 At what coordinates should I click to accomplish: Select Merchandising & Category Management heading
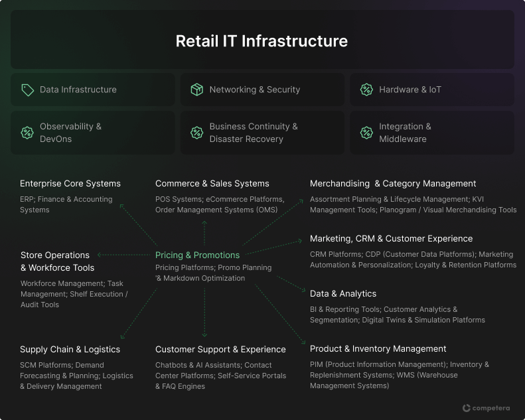tap(393, 183)
